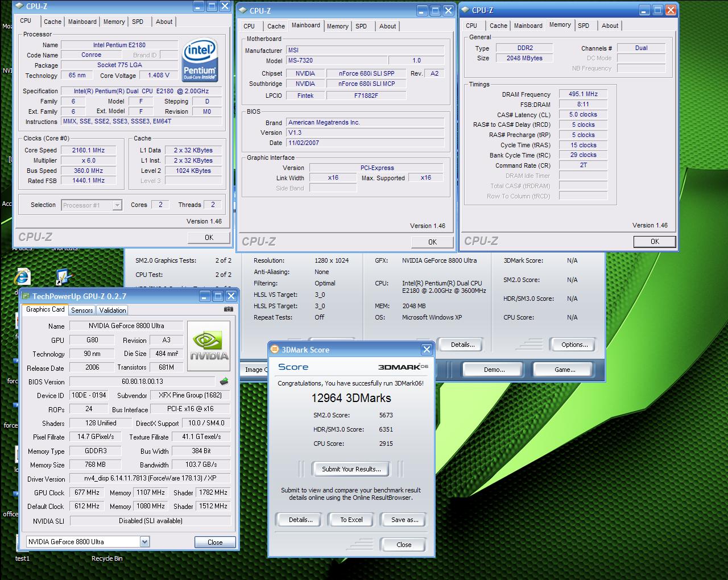
Task: Switch to About tab in CPU-Z Mainboard window
Action: tap(388, 26)
